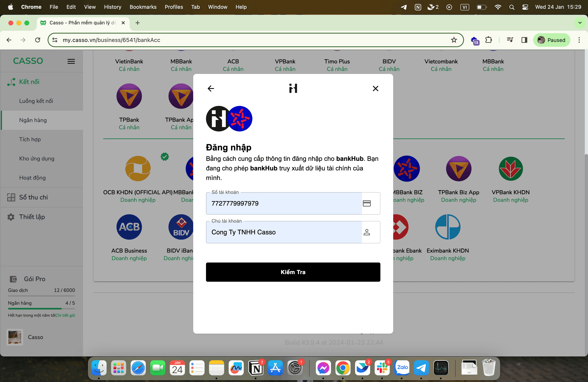
Task: Click the Paused profile button
Action: [551, 40]
